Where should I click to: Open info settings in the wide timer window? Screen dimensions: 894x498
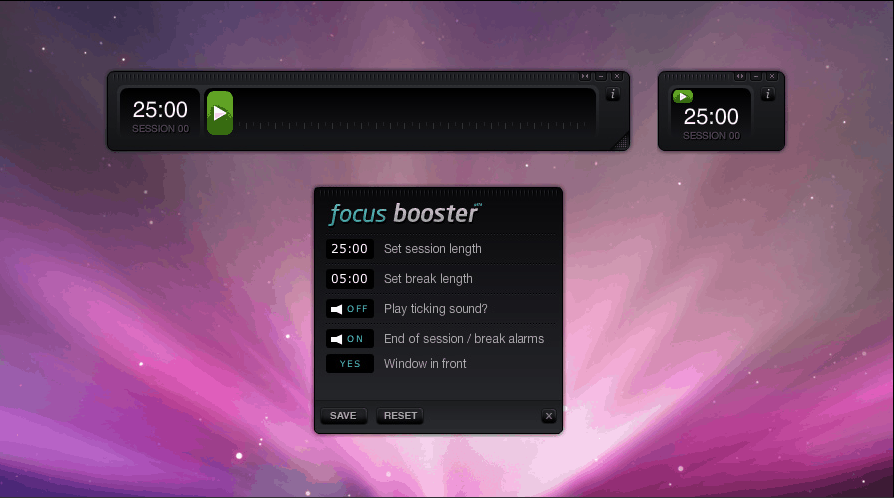point(613,94)
